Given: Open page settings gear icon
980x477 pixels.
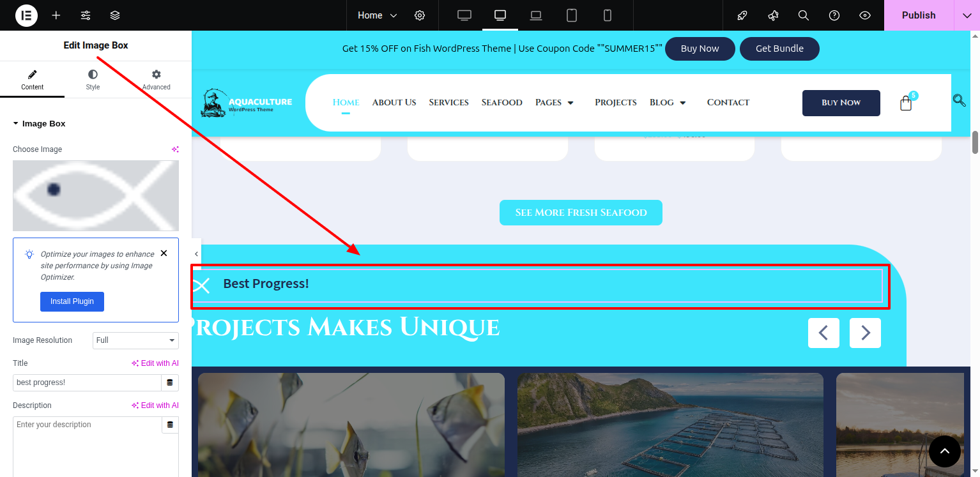Looking at the screenshot, I should coord(420,15).
